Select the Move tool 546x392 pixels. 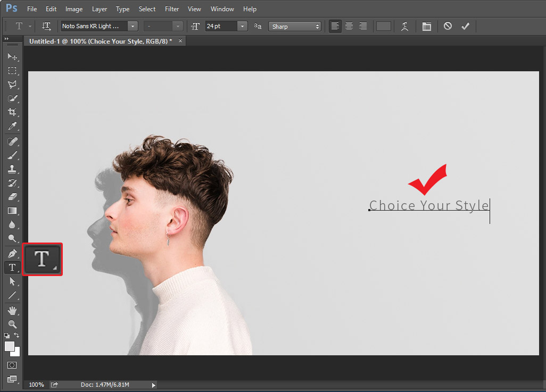coord(12,56)
